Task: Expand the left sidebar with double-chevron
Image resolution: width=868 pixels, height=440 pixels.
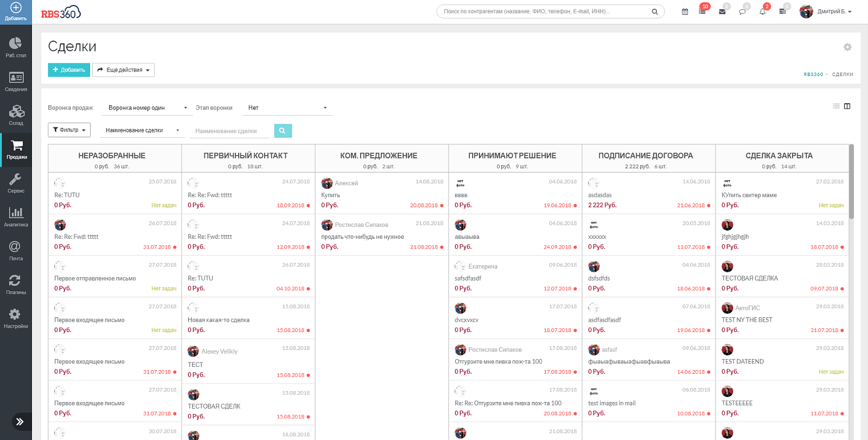Action: [20, 422]
